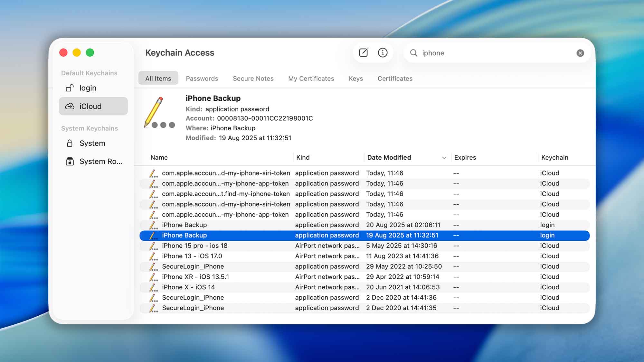Open the info inspector icon

[x=383, y=52]
